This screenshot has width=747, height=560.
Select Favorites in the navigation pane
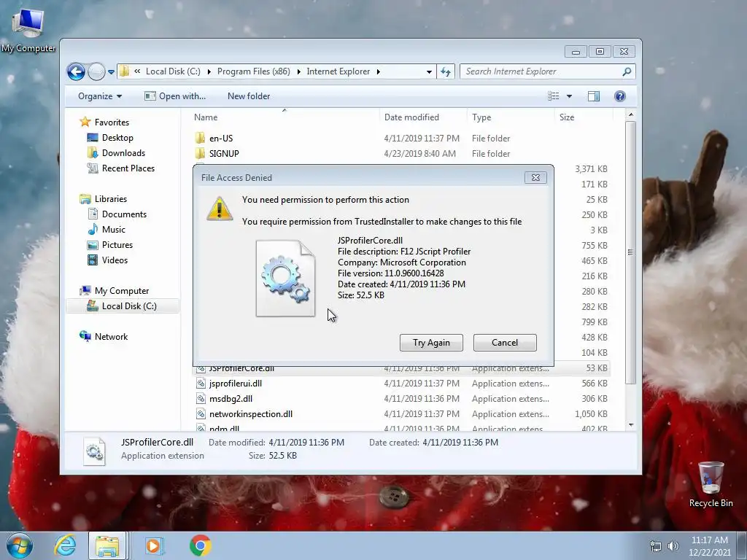[112, 122]
